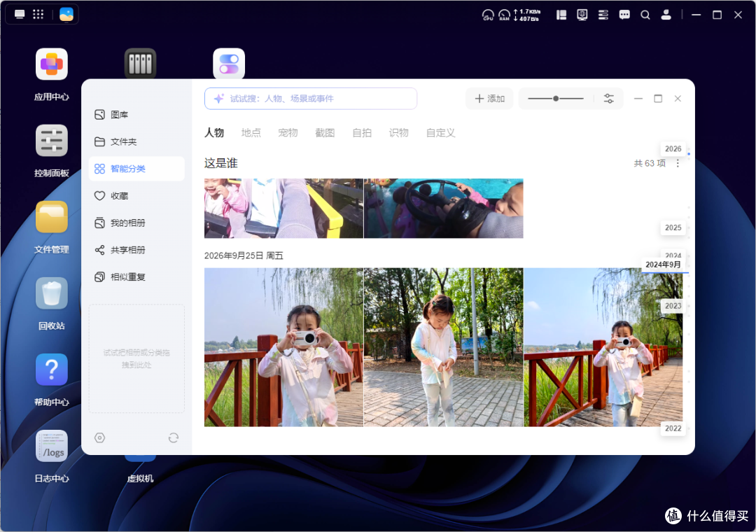Click the show desktop icon in top bar
Viewport: 756px width, 532px height.
tap(20, 15)
